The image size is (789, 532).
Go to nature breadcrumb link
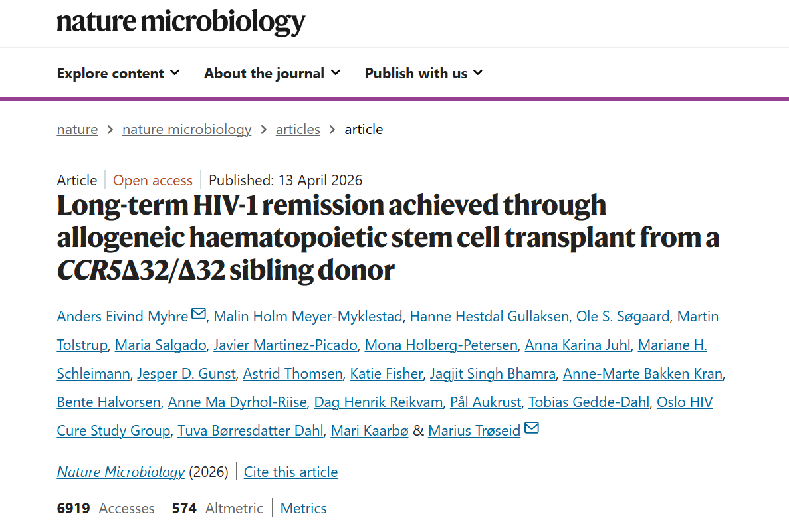77,129
